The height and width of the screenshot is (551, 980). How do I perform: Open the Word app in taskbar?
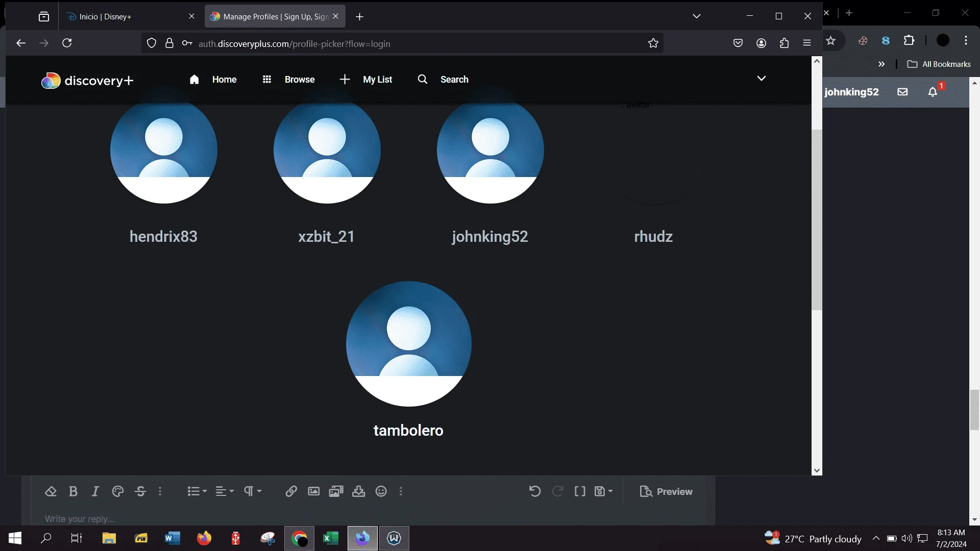tap(173, 538)
